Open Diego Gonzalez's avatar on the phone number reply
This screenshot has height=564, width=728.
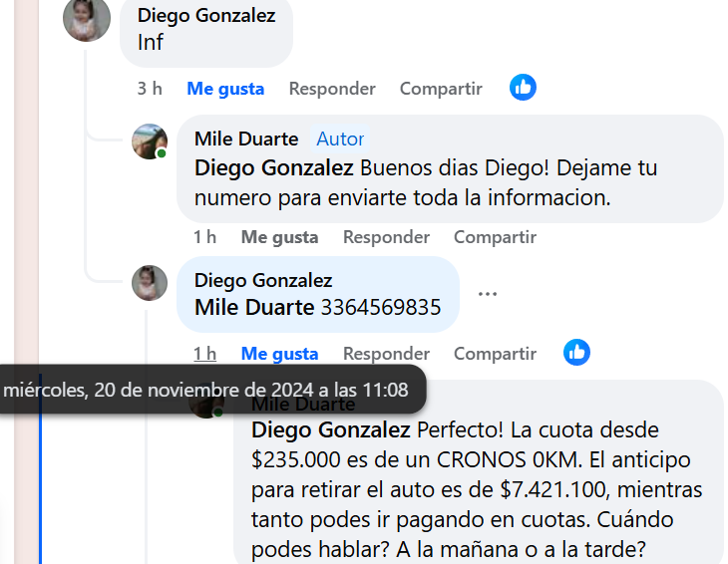[150, 283]
